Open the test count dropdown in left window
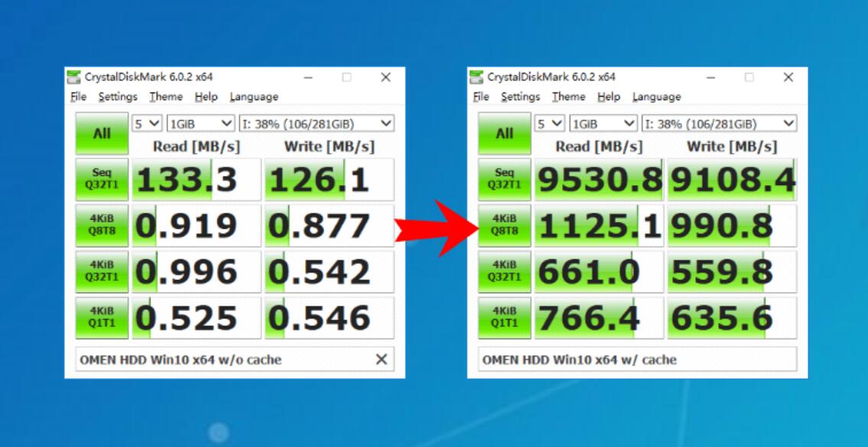This screenshot has height=447, width=868. pos(147,123)
